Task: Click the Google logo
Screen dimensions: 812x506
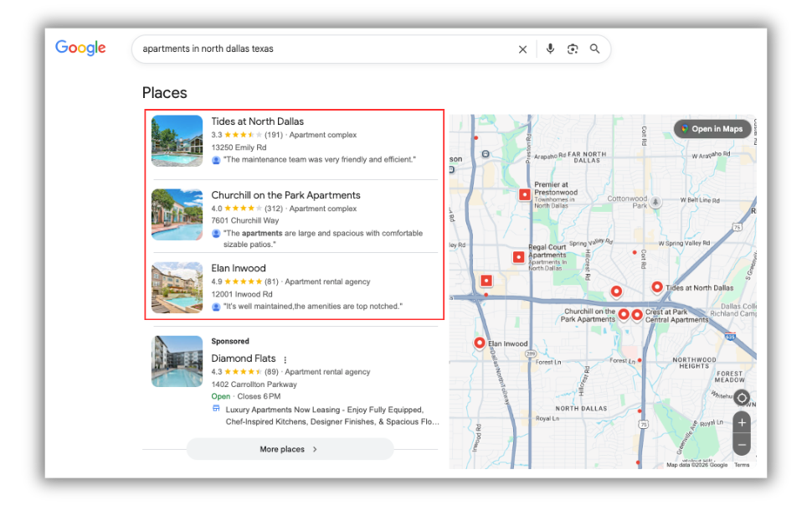Action: click(x=80, y=49)
